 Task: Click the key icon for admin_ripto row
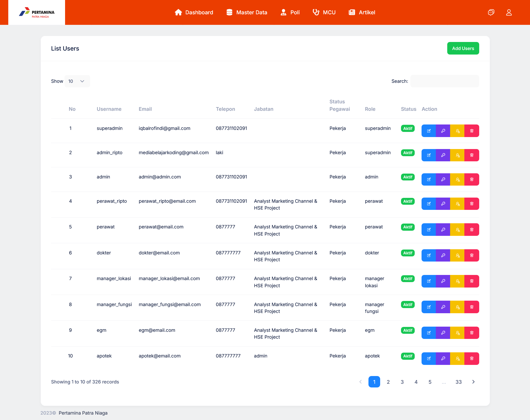point(443,155)
